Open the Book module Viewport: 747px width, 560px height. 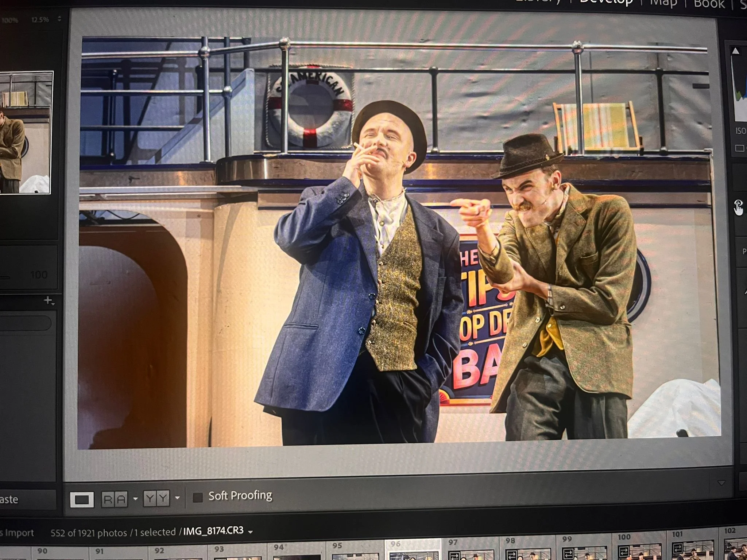pos(709,4)
